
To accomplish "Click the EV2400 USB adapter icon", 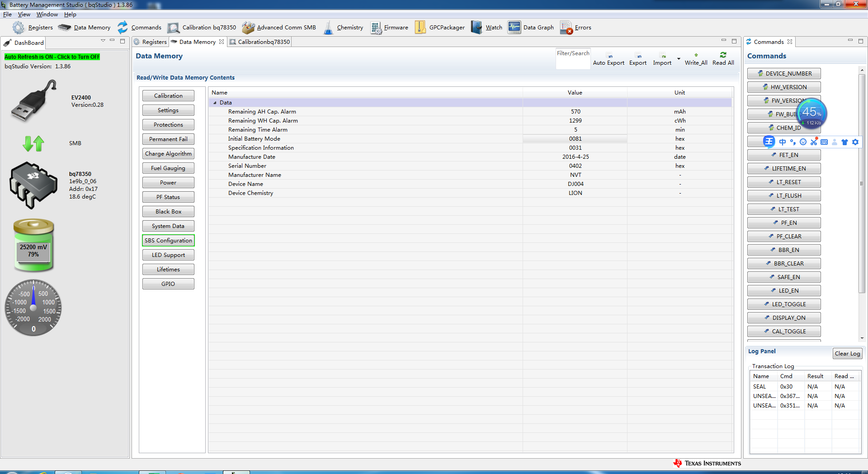I will (x=34, y=101).
